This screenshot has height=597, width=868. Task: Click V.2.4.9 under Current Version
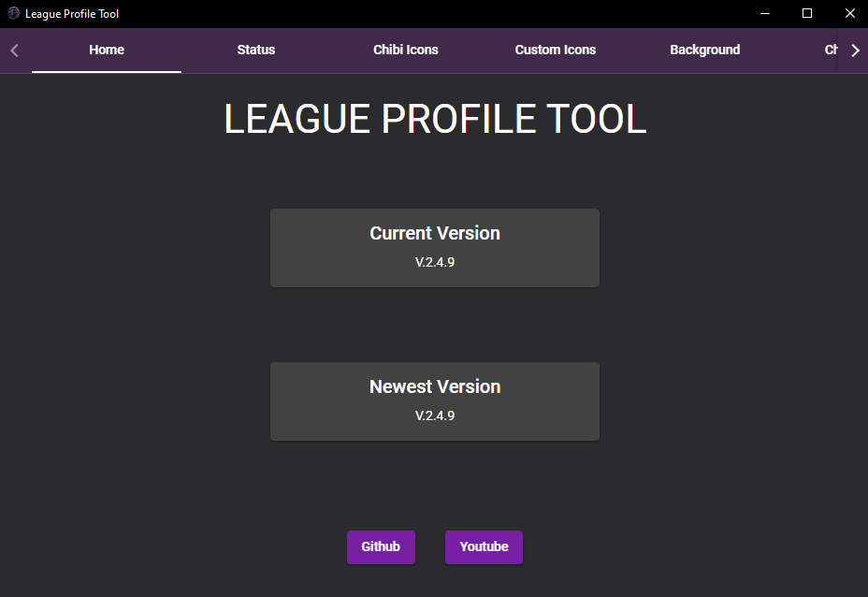[x=434, y=262]
